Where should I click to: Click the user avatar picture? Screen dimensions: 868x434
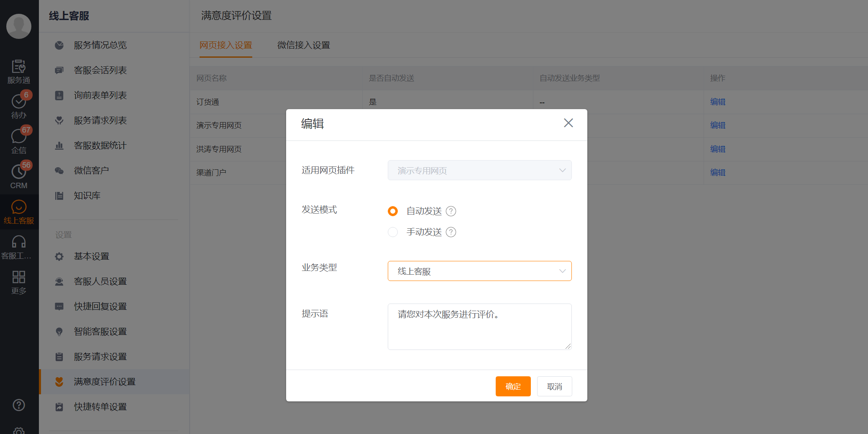point(19,26)
